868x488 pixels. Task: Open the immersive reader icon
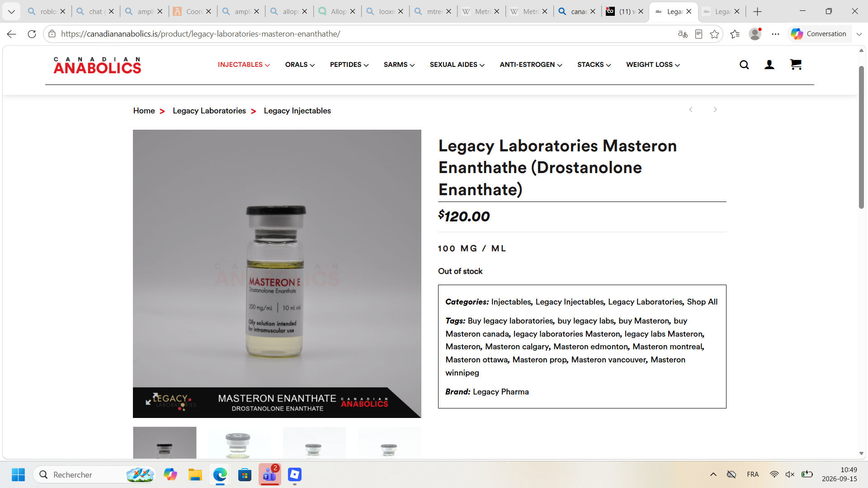click(698, 34)
